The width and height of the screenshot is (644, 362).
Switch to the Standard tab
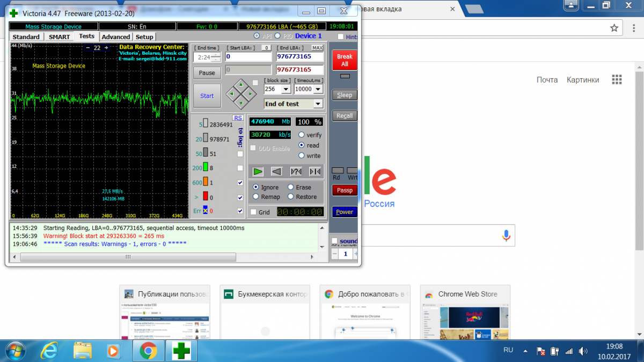pos(26,36)
